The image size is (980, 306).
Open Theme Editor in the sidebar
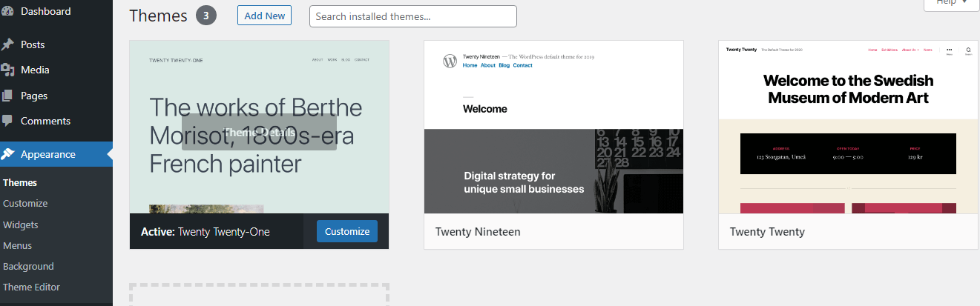(31, 287)
